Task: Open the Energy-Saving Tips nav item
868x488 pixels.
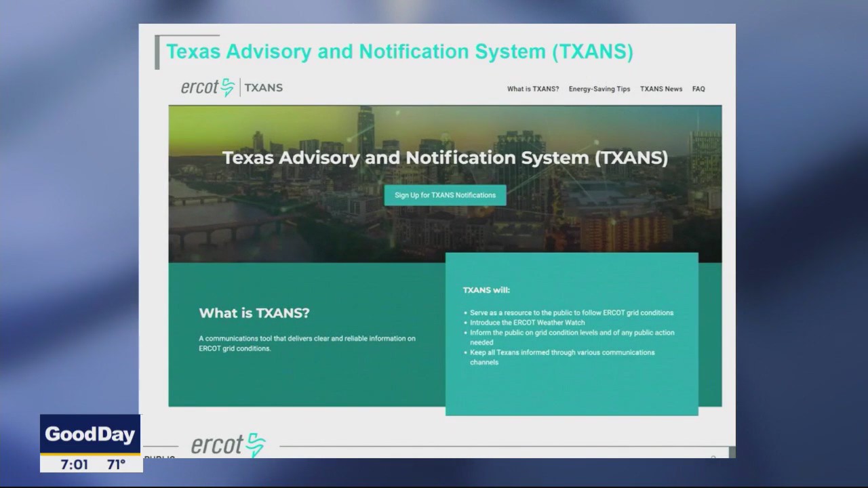Action: [599, 89]
